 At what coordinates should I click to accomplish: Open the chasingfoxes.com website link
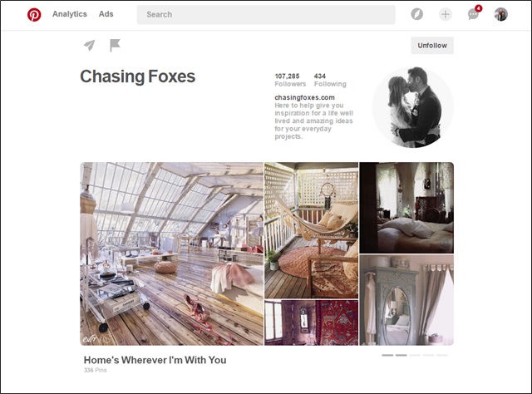pyautogui.click(x=304, y=97)
